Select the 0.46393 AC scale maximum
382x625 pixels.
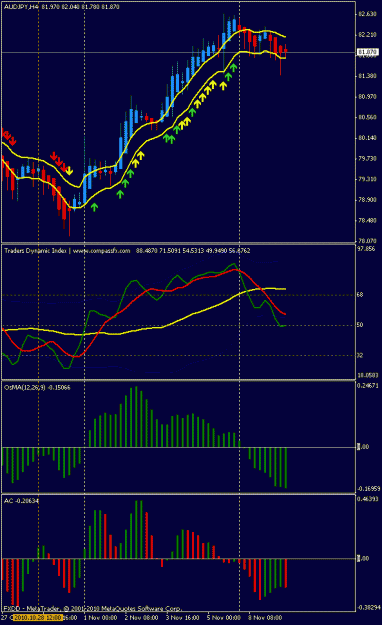click(368, 499)
